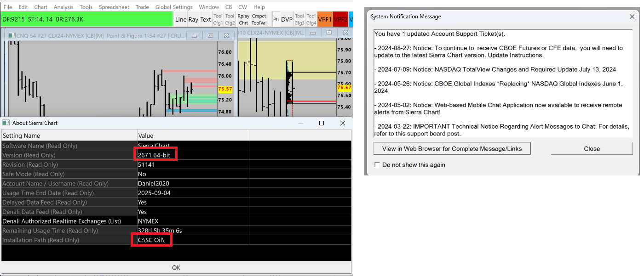The image size is (644, 276).
Task: Click the red VPF2 button
Action: click(x=341, y=19)
